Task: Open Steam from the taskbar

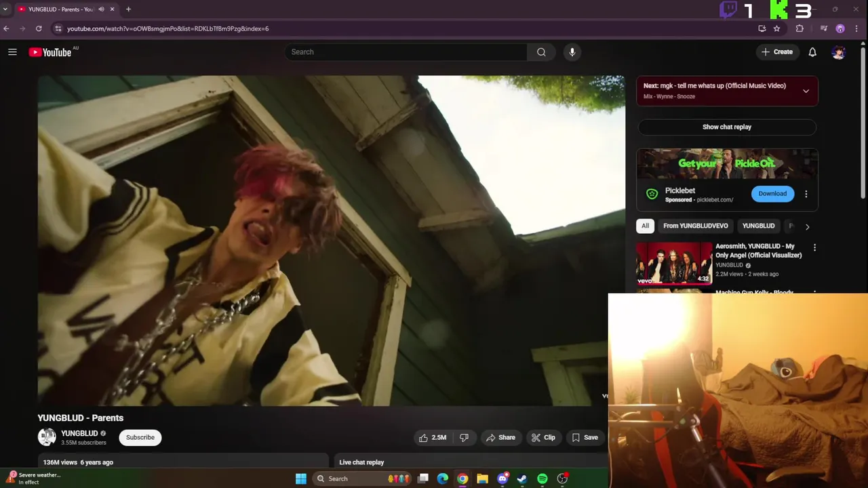Action: (x=522, y=479)
